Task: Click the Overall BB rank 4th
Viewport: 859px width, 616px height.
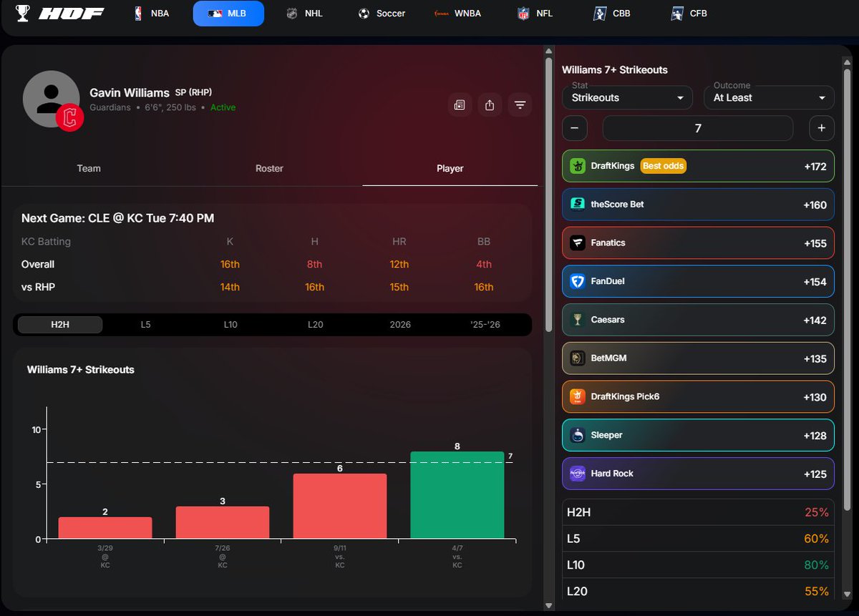Action: coord(484,264)
